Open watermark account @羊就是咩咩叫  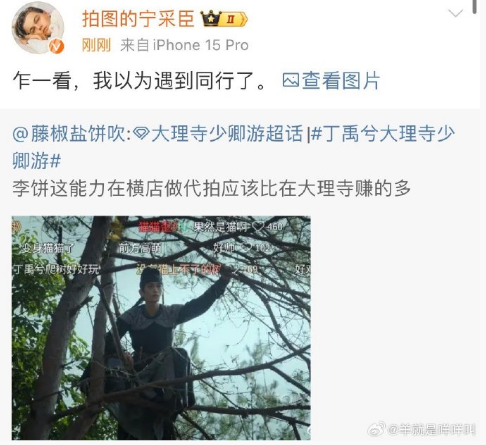pyautogui.click(x=431, y=430)
